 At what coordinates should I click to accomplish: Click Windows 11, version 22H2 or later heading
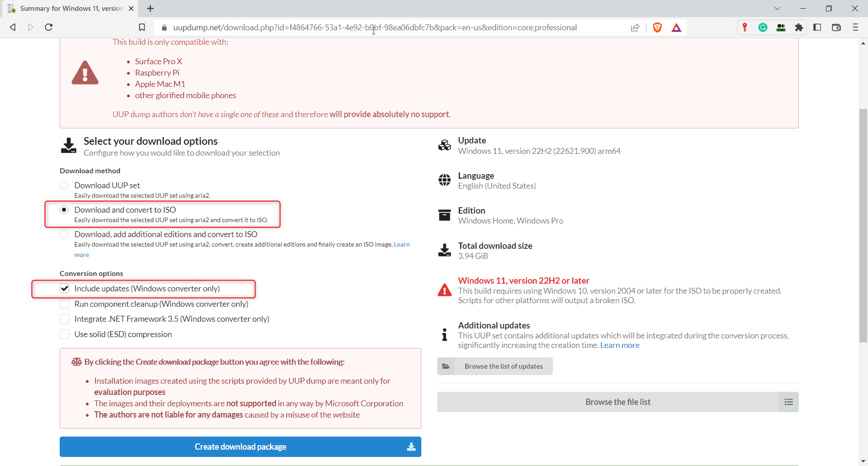(x=524, y=281)
